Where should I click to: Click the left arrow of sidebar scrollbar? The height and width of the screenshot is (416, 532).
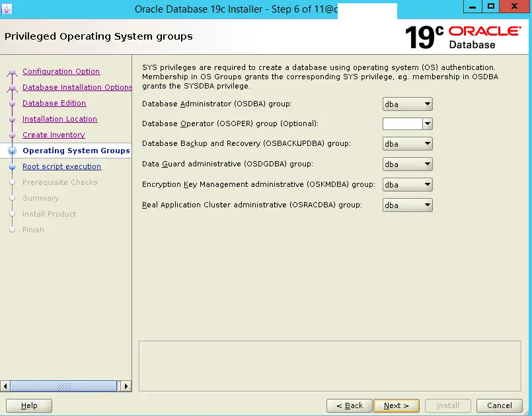pyautogui.click(x=5, y=386)
